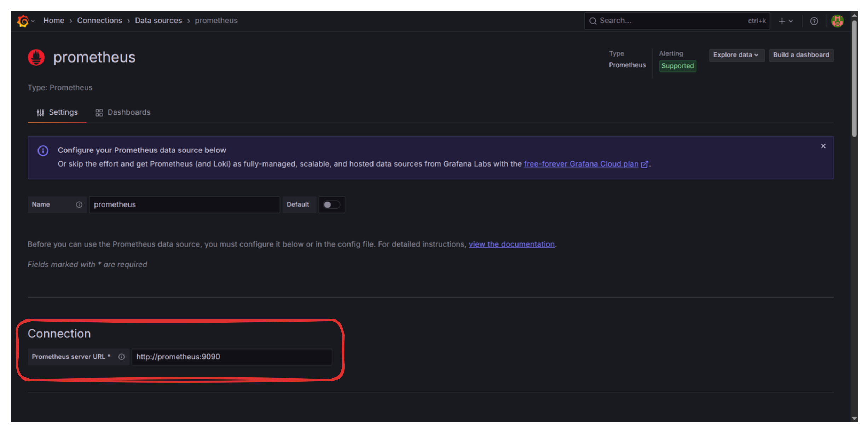Click inside the Prometheus server URL input field
Viewport: 868px width, 433px height.
pyautogui.click(x=232, y=357)
